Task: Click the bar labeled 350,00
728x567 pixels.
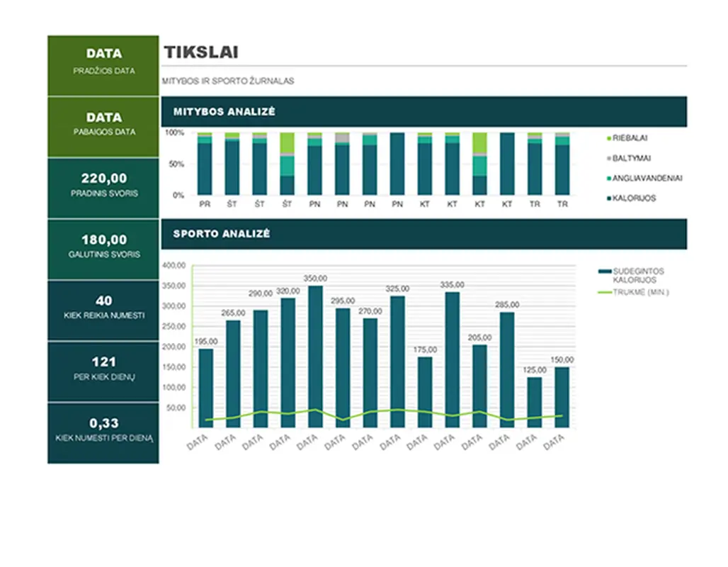Action: coord(315,354)
